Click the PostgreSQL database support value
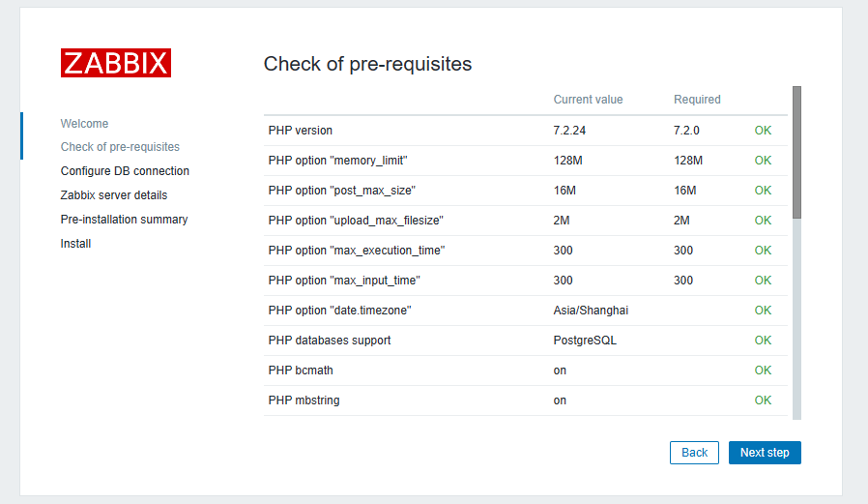The height and width of the screenshot is (504, 868). (x=585, y=341)
